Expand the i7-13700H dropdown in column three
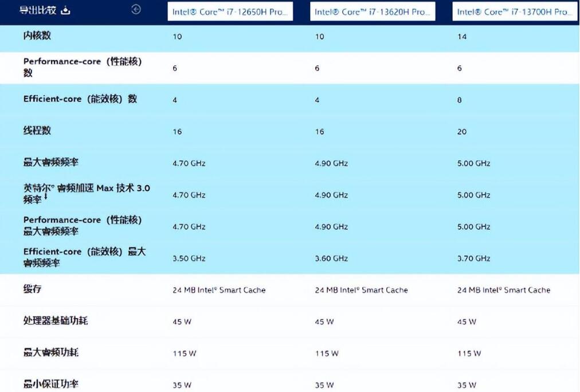Screen dimensions: 580x392 514,11
